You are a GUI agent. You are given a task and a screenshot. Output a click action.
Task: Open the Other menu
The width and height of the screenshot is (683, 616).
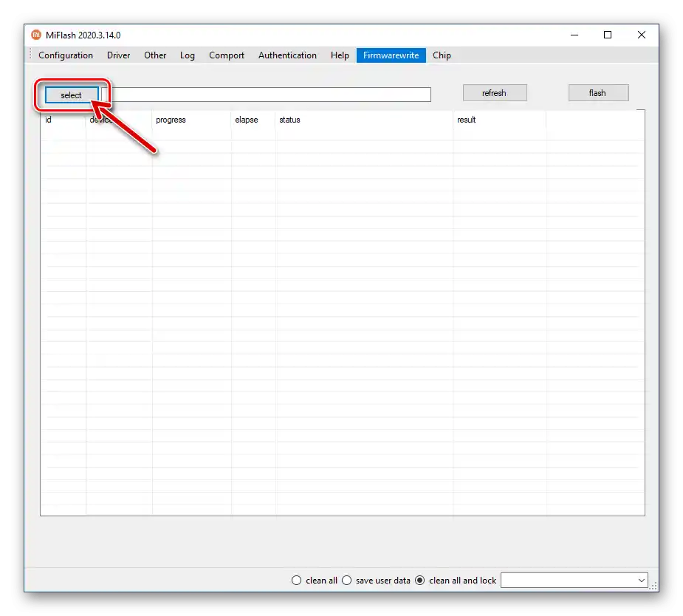155,55
